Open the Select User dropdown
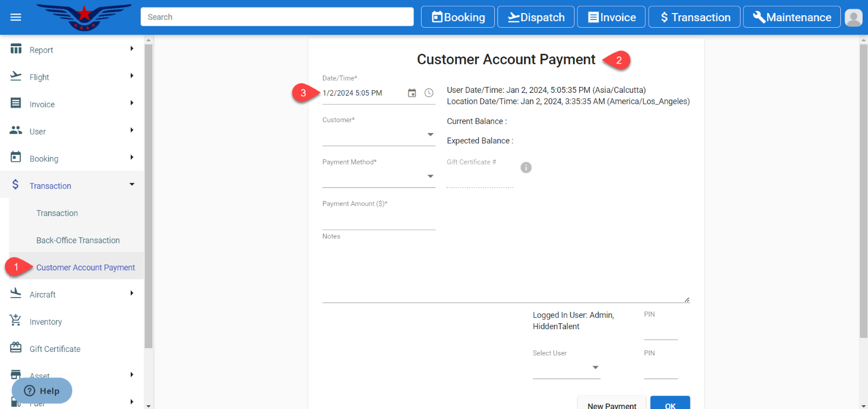Screen dimensions: 868x409 click(566, 368)
